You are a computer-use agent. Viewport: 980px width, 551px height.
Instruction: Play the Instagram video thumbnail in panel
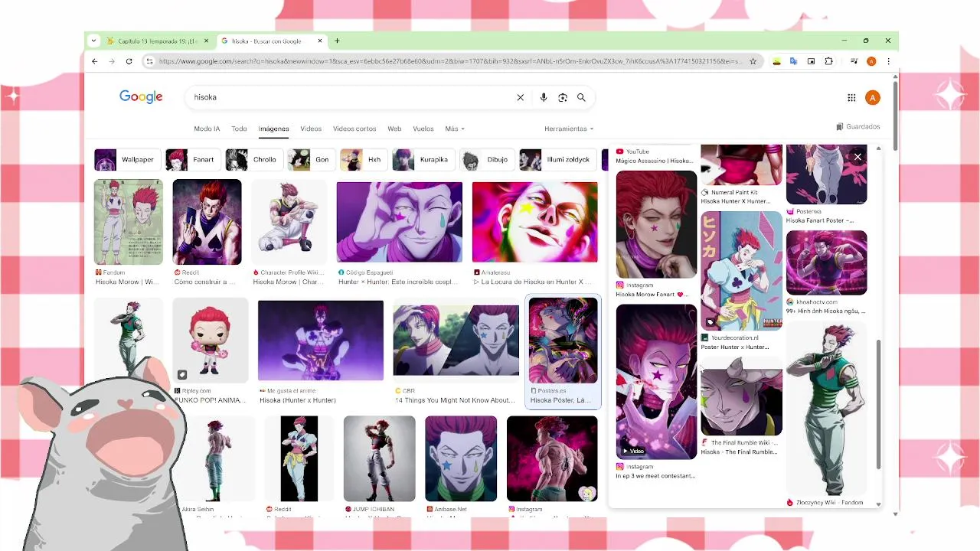(x=656, y=382)
